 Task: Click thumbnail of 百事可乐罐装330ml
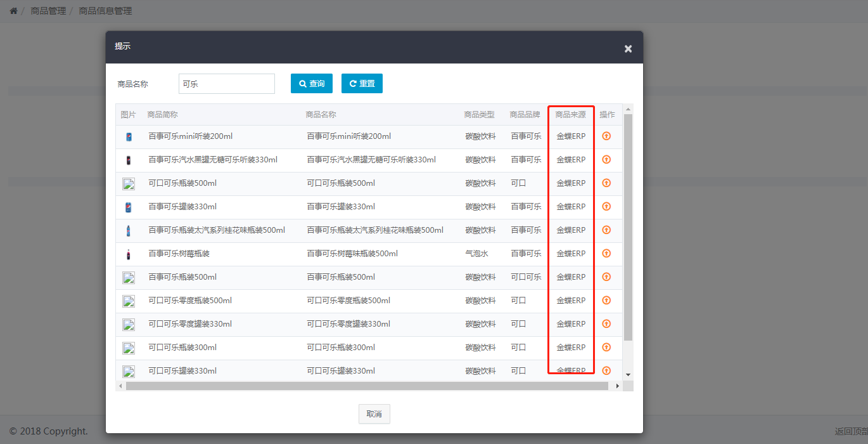pyautogui.click(x=129, y=207)
